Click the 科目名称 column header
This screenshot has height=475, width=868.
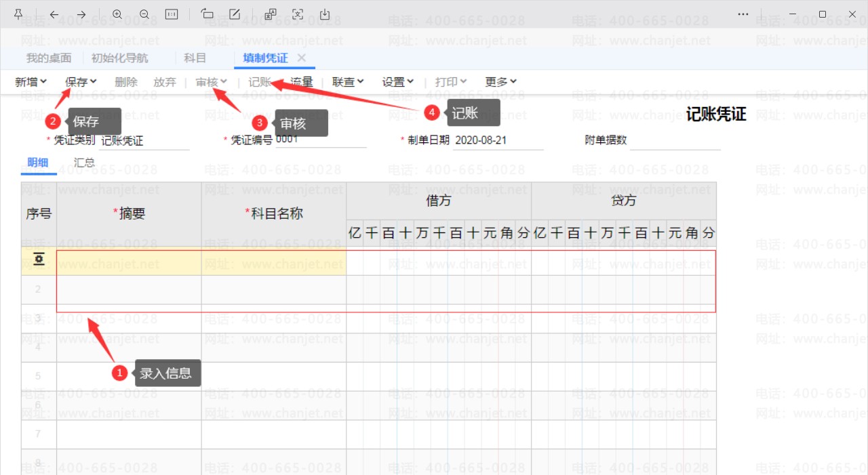pos(274,214)
